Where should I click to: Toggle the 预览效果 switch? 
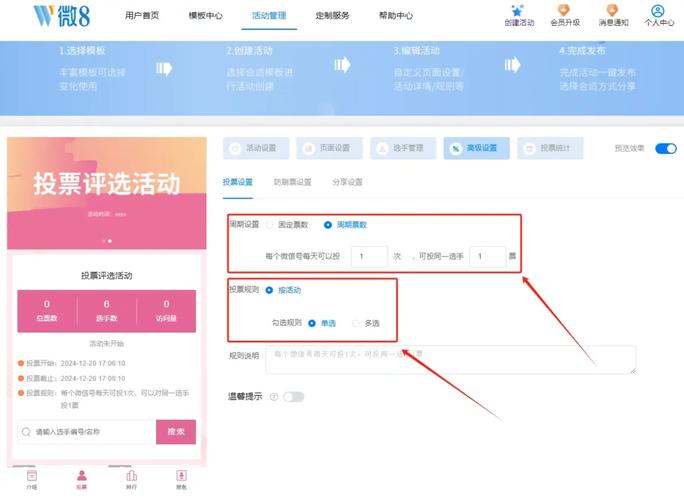coord(666,148)
